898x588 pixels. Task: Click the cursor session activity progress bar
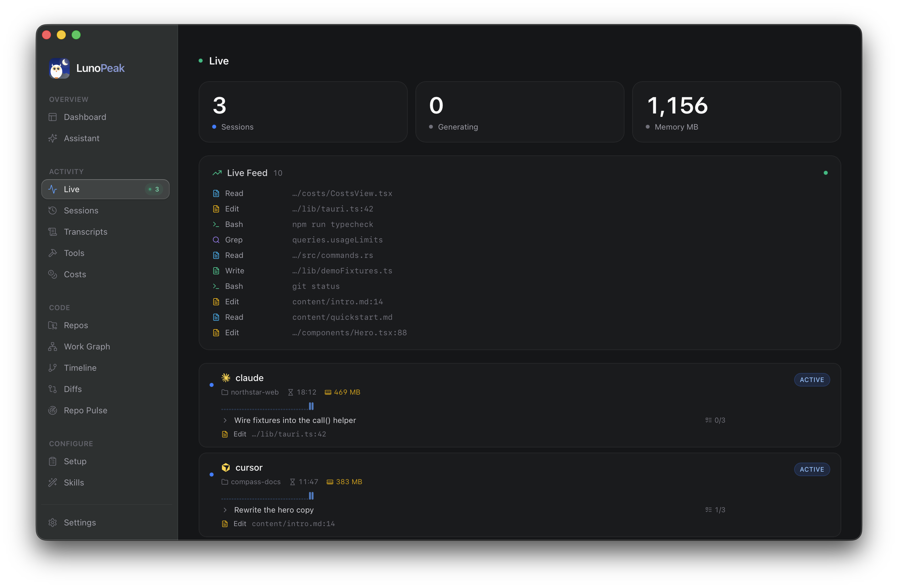(267, 496)
